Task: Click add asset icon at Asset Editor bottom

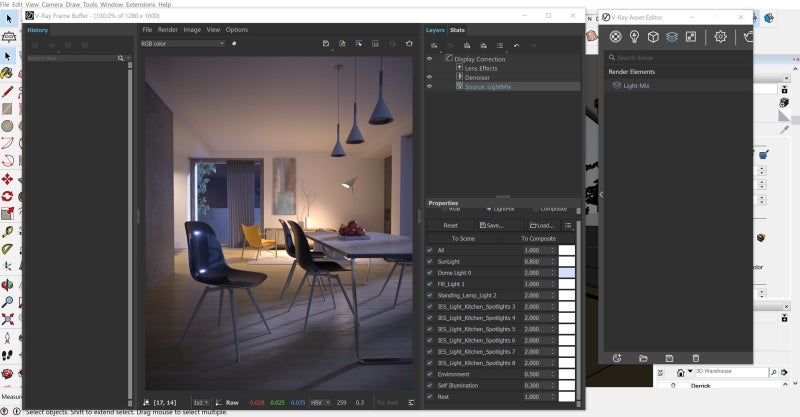Action: click(617, 358)
